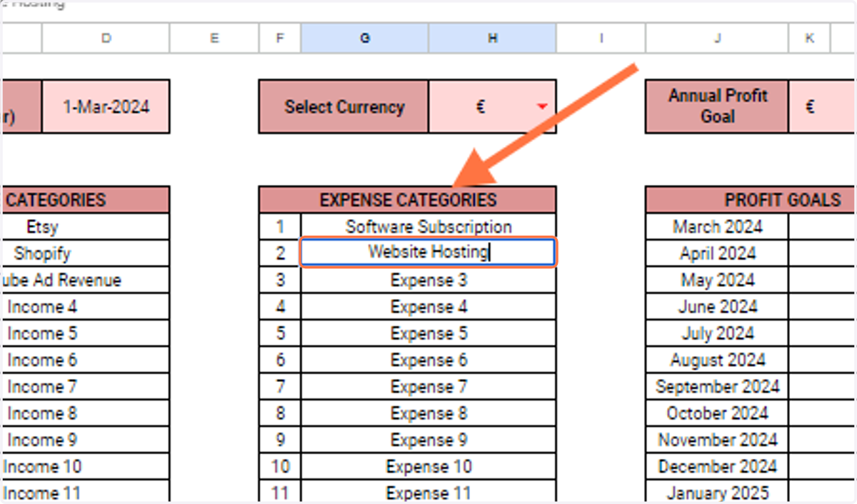Click the March 2024 cell
This screenshot has height=504, width=857.
pyautogui.click(x=717, y=226)
